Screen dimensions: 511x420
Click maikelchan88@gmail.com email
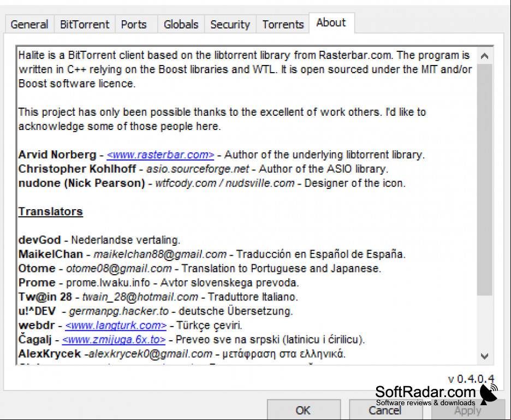[160, 255]
